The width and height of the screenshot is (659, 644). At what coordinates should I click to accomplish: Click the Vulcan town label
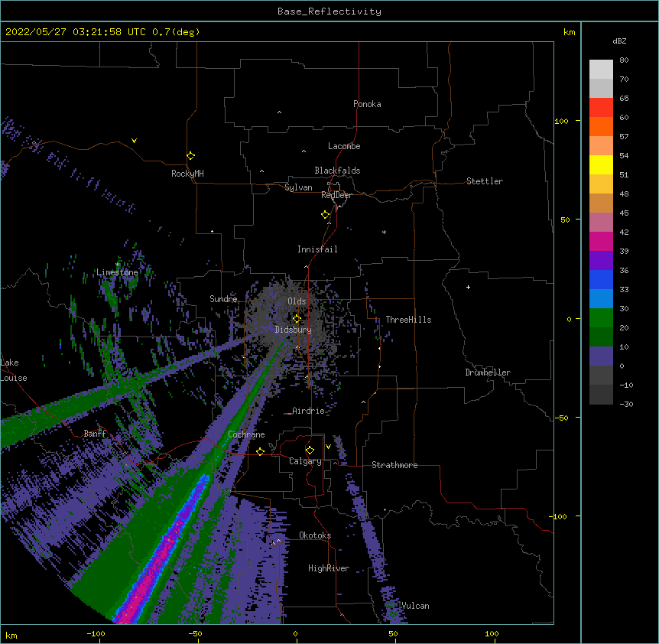[x=415, y=606]
